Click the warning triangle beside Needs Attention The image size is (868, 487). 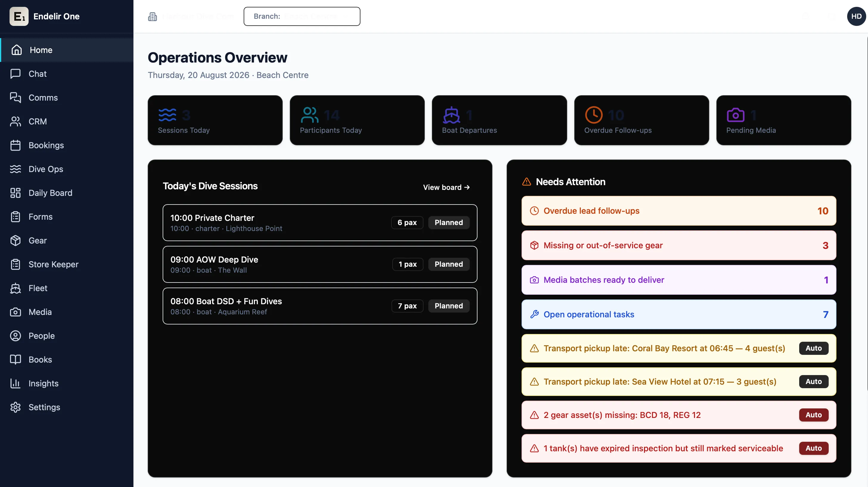[526, 182]
